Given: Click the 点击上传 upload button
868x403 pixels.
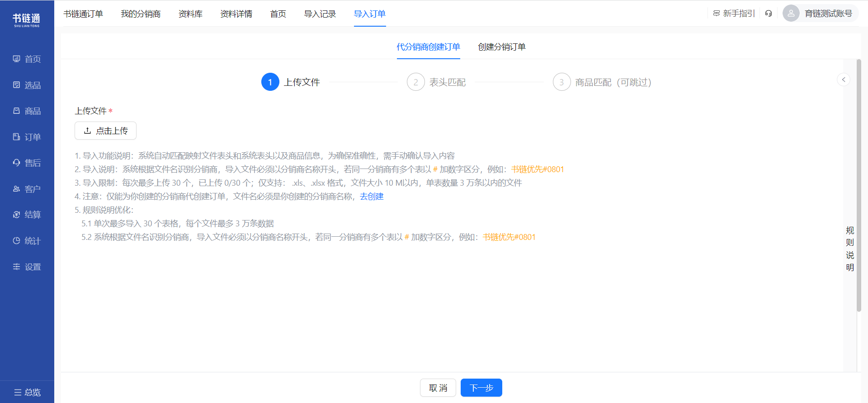Looking at the screenshot, I should coord(105,131).
